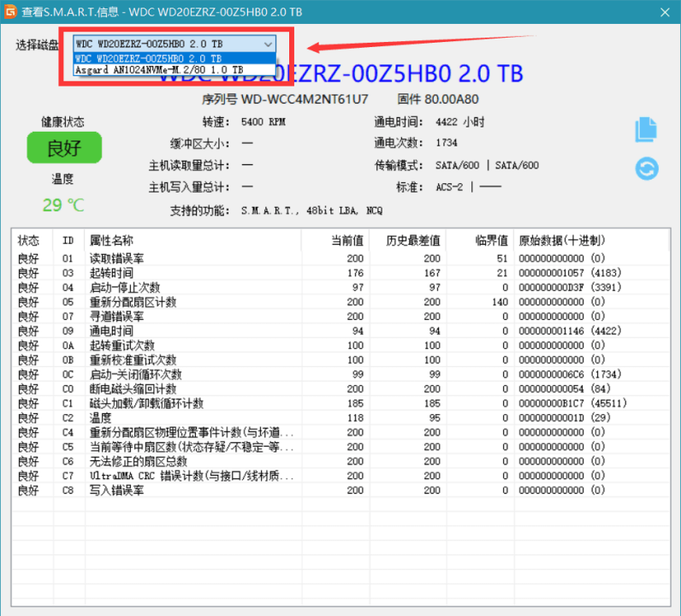
Task: Click ID cell 0A
Action: coord(68,346)
